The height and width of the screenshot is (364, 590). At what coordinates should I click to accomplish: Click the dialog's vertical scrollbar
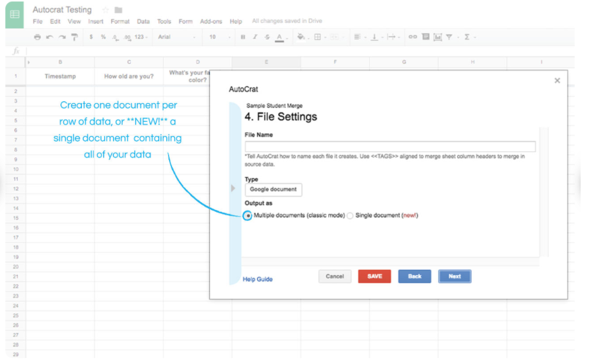[x=544, y=192]
